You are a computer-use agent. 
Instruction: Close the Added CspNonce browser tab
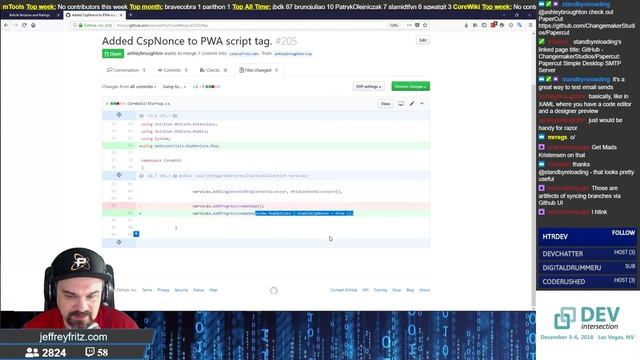click(121, 15)
